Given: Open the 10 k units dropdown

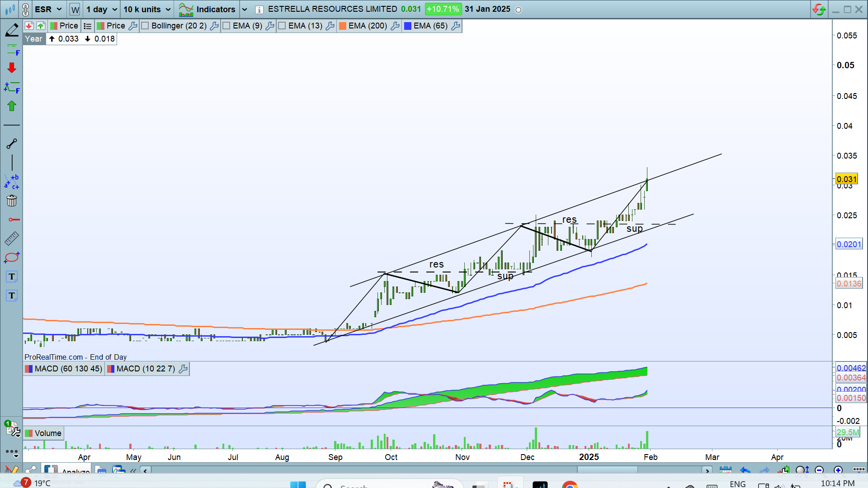Looking at the screenshot, I should coord(147,9).
